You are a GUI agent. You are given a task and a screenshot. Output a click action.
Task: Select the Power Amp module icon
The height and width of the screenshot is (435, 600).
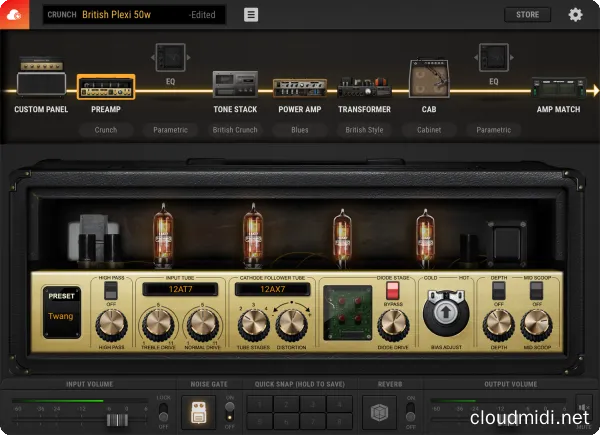[299, 88]
